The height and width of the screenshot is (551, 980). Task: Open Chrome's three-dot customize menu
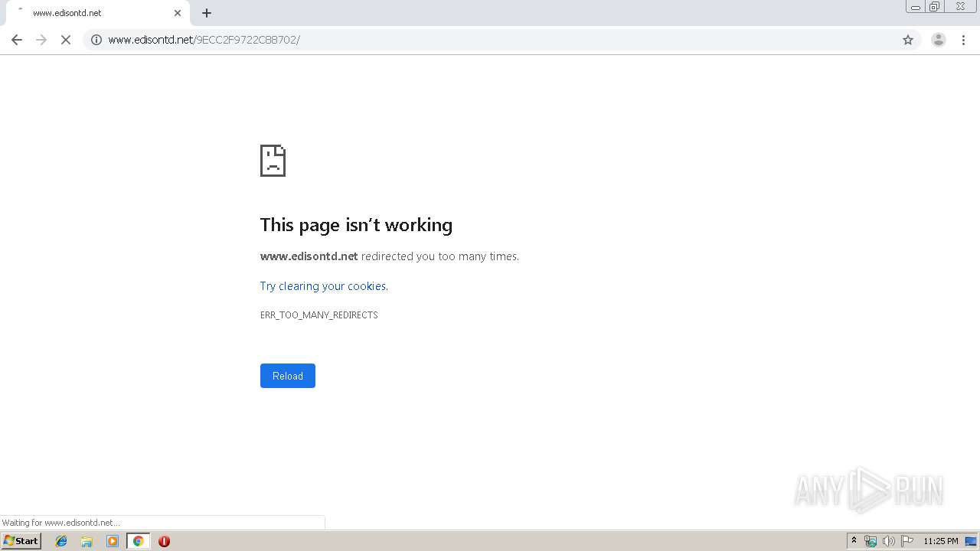click(x=964, y=40)
